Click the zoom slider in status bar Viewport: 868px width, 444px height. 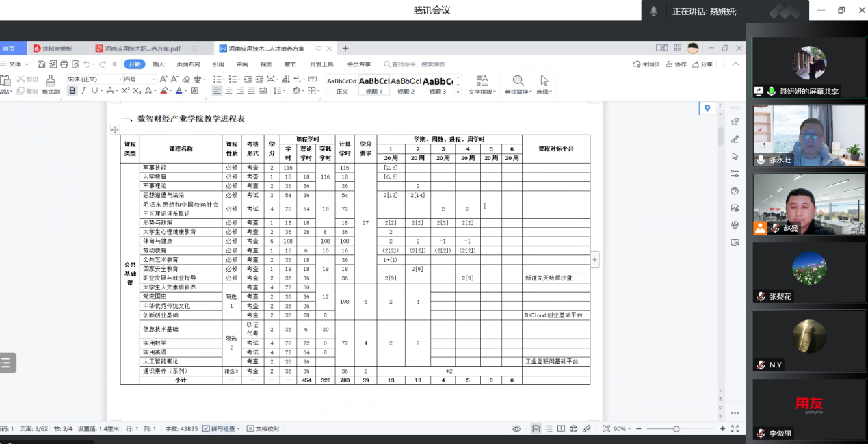coord(676,429)
